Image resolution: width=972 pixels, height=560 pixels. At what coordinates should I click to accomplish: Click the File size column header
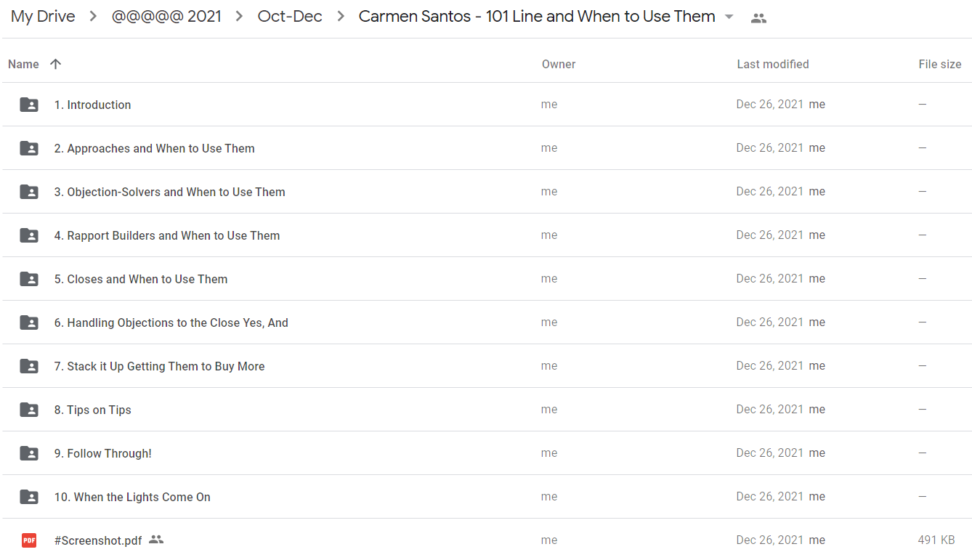click(940, 64)
